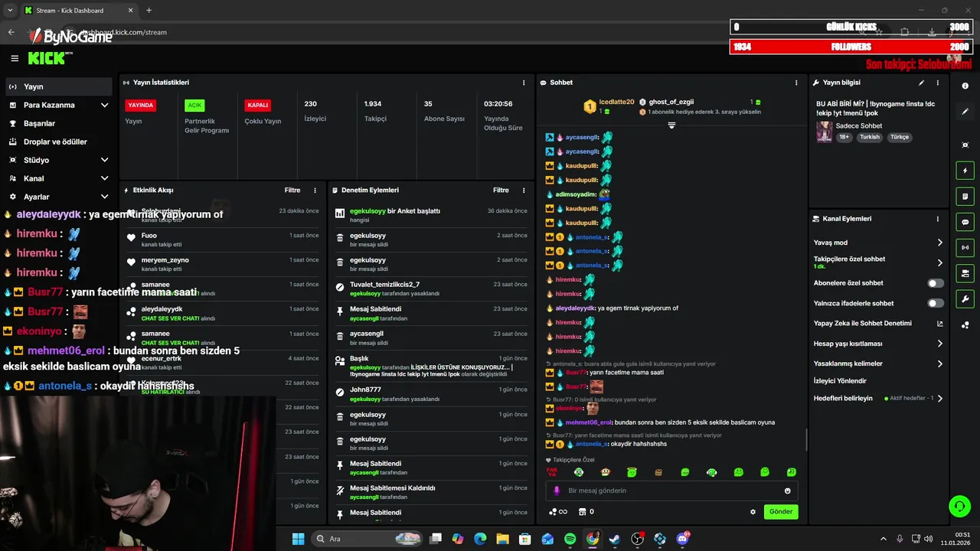Open Yapay Zeka ile Sohbet Denetimi external link icon
The image size is (980, 551).
(x=939, y=324)
